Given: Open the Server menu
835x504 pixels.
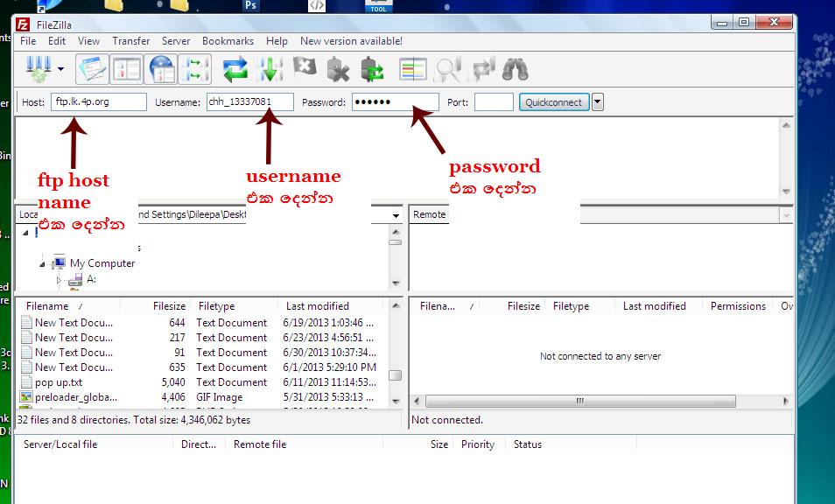Looking at the screenshot, I should click(x=176, y=41).
